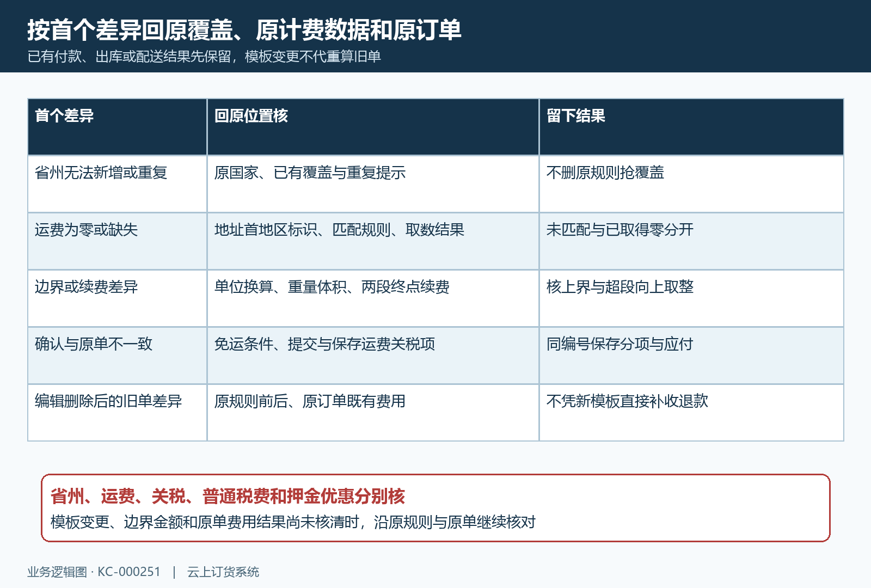Screen dimensions: 871x588
Task: Click the title 按首个差异回原覆盖、原计费数据和原订单
Action: coord(244,29)
